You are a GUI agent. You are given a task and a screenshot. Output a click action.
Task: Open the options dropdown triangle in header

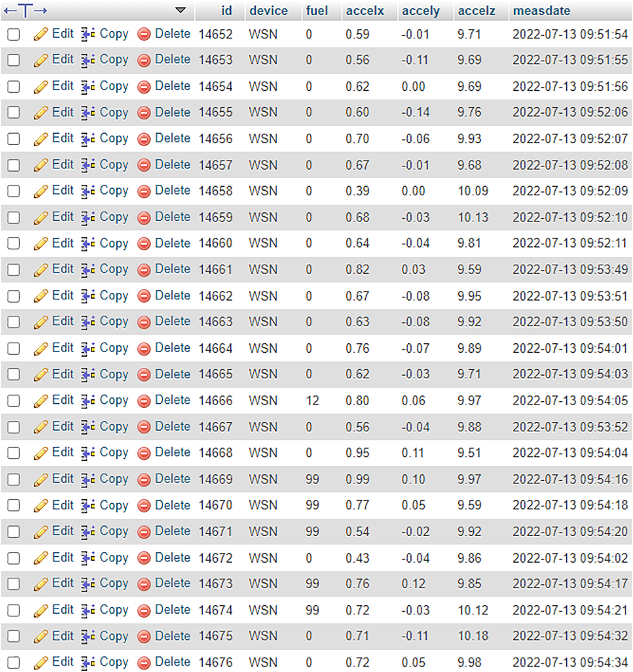click(x=180, y=10)
